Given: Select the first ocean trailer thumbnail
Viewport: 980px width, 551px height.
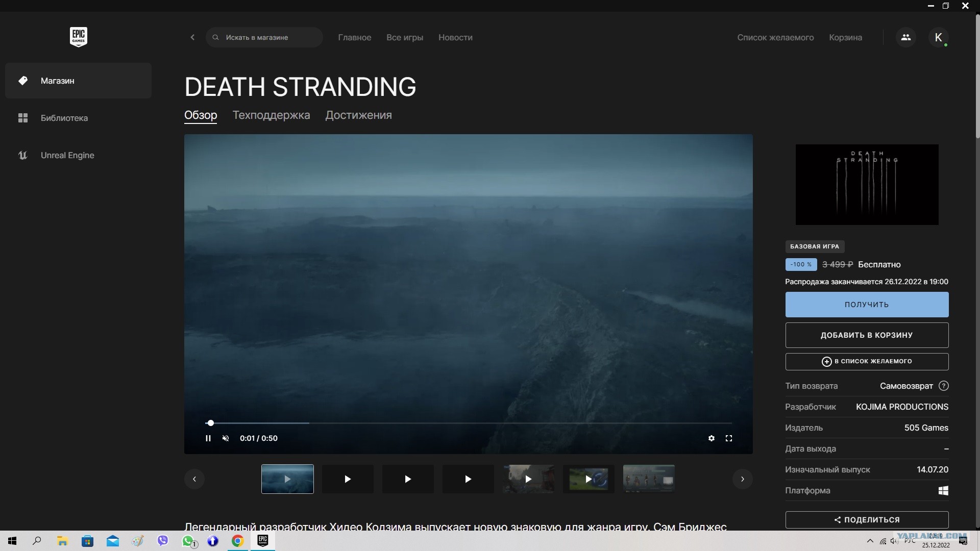Looking at the screenshot, I should coord(287,479).
